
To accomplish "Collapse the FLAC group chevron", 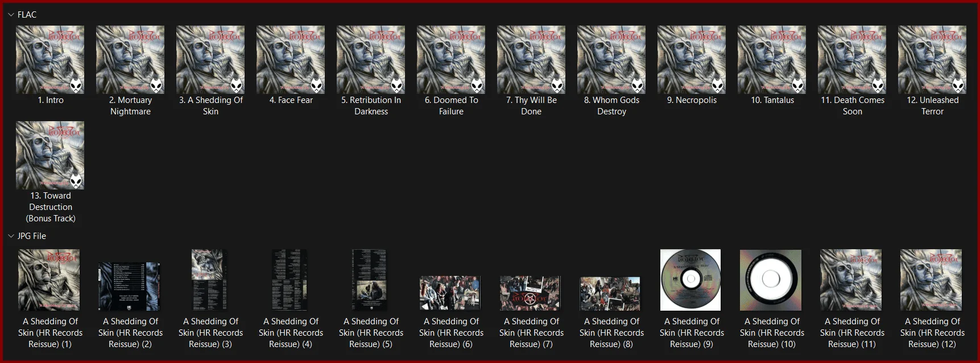I will tap(11, 15).
